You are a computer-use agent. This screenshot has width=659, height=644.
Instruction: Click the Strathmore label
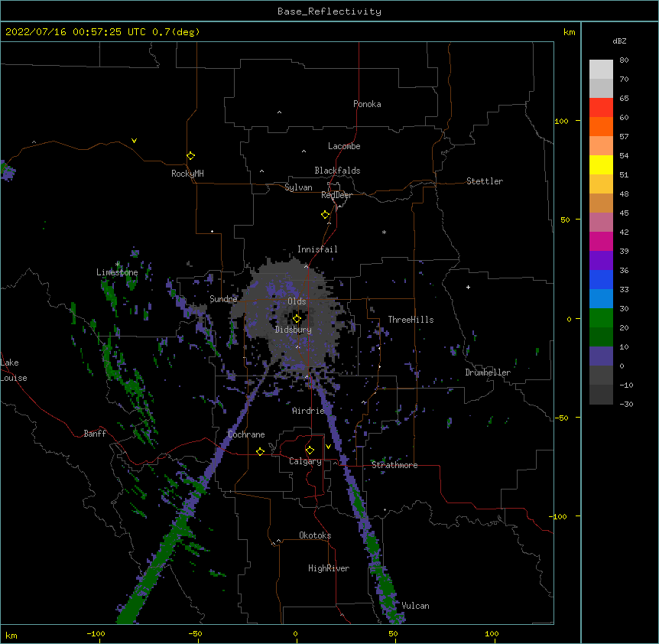394,465
